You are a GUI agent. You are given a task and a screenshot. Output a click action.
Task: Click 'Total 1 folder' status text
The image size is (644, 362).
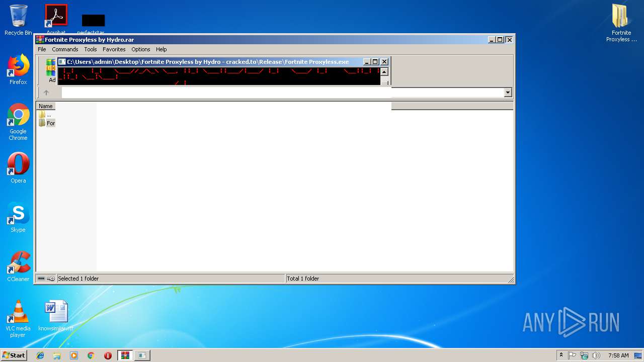pos(303,279)
